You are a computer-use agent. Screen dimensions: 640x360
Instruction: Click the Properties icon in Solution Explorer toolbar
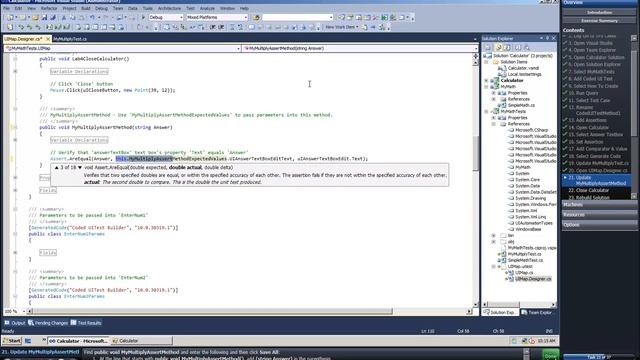(x=487, y=47)
